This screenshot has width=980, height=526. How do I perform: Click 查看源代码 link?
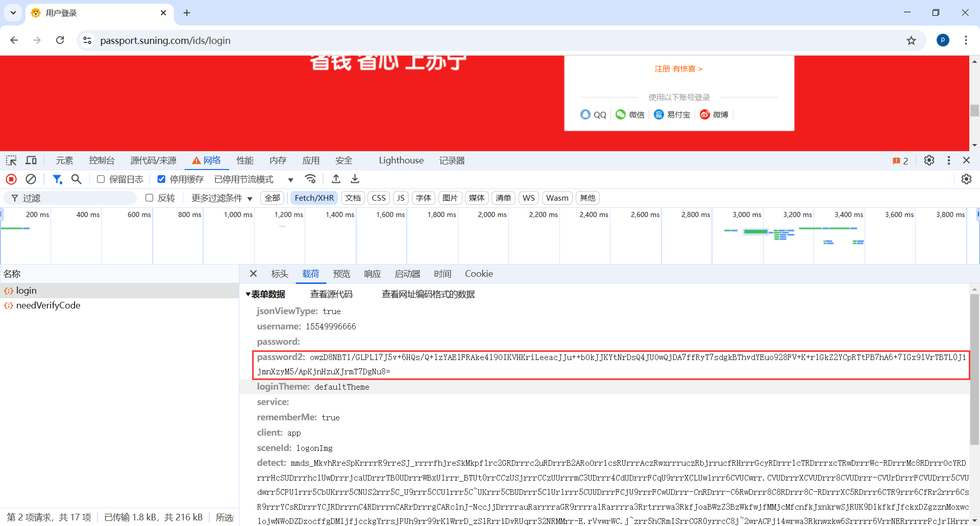point(331,294)
